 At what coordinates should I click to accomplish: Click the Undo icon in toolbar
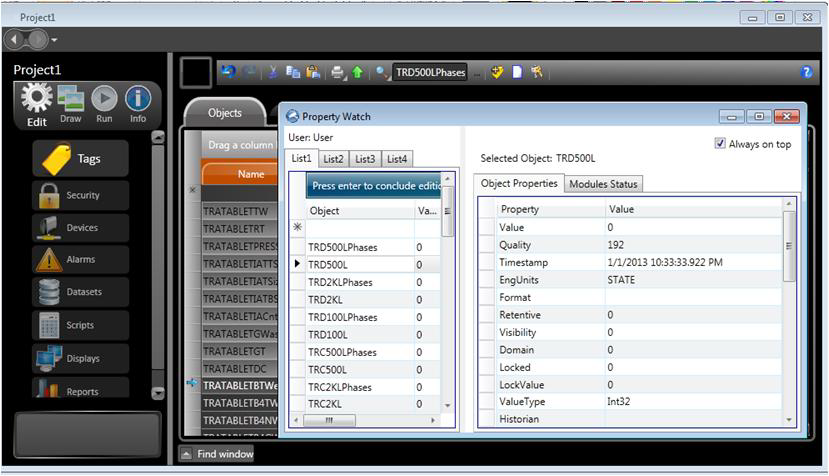pyautogui.click(x=228, y=72)
